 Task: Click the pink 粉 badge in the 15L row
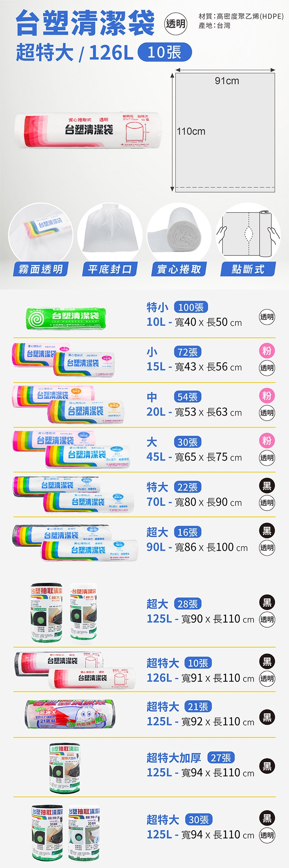(267, 351)
